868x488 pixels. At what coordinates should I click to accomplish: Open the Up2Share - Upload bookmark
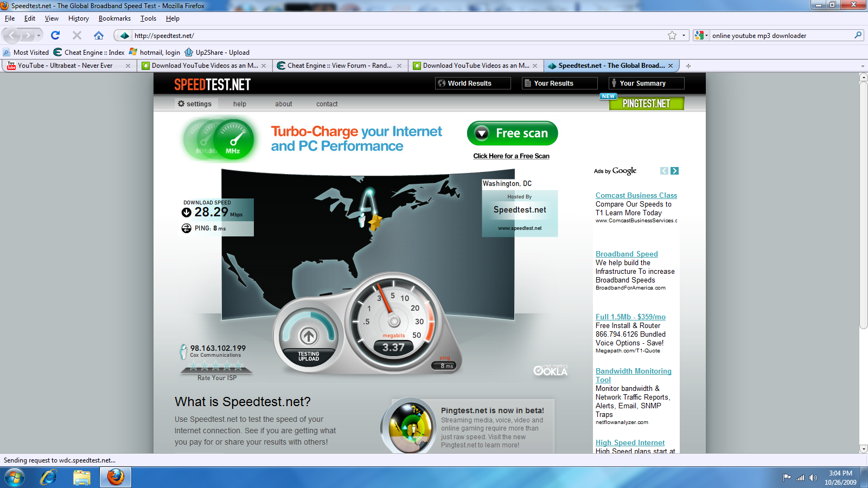tap(217, 53)
